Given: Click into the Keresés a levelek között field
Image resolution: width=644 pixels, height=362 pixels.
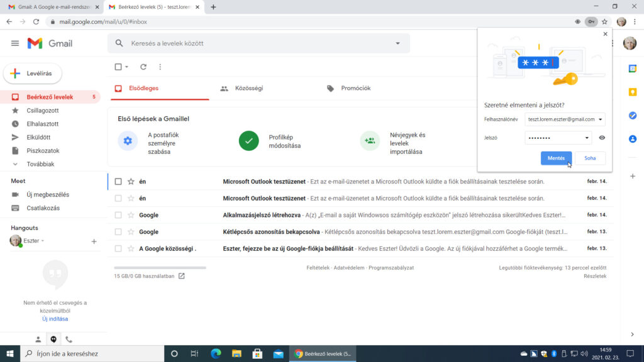Looking at the screenshot, I should coord(258,43).
